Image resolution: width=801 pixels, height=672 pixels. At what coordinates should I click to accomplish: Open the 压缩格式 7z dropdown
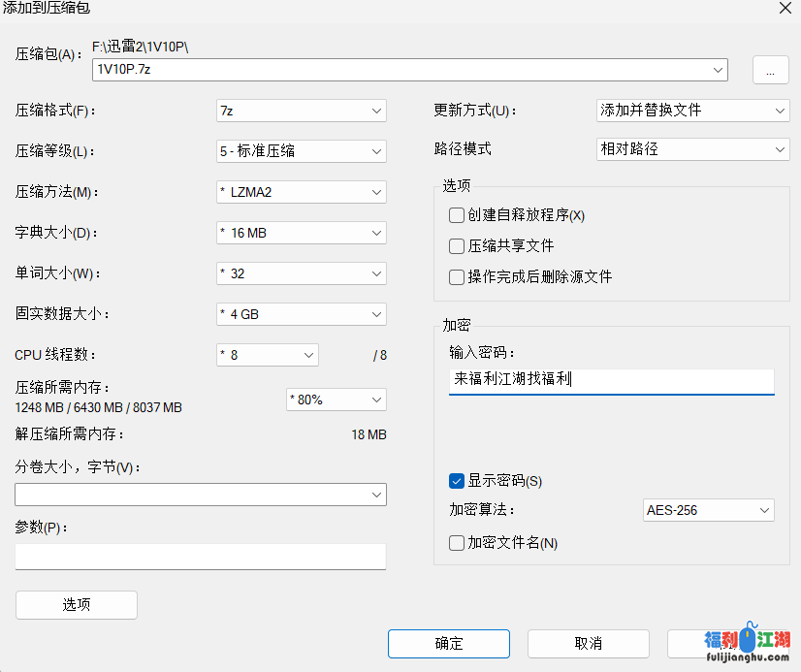pos(301,111)
